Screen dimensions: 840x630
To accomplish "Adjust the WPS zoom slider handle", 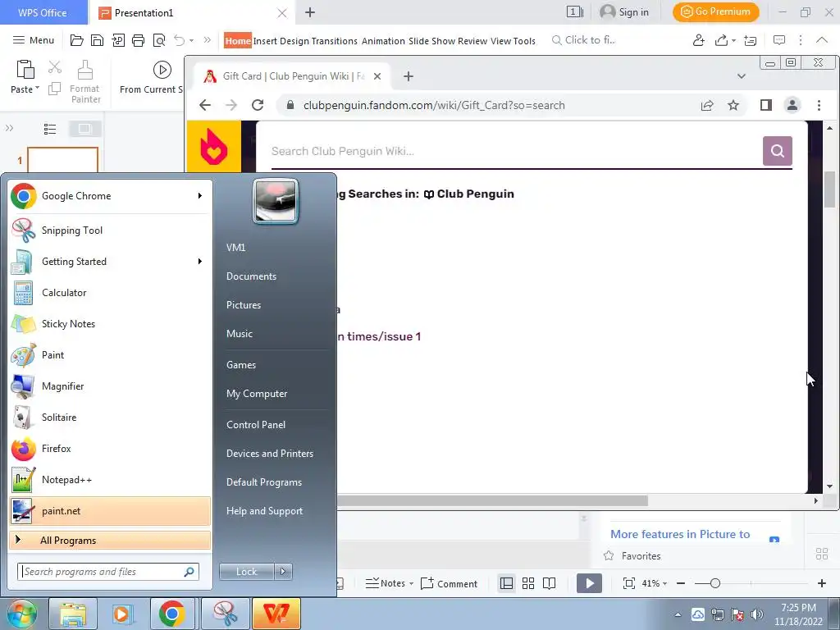I will pos(714,583).
